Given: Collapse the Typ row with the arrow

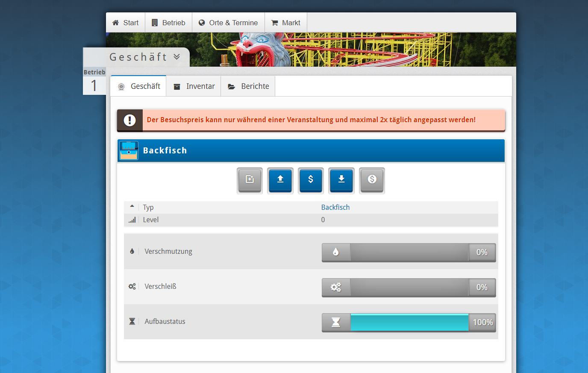Looking at the screenshot, I should [x=132, y=206].
